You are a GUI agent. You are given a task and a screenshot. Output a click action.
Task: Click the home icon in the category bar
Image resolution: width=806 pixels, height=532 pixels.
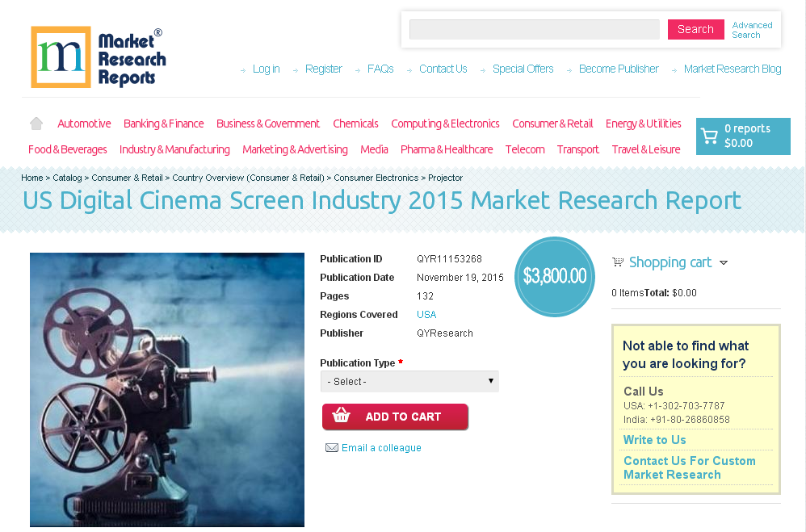36,123
